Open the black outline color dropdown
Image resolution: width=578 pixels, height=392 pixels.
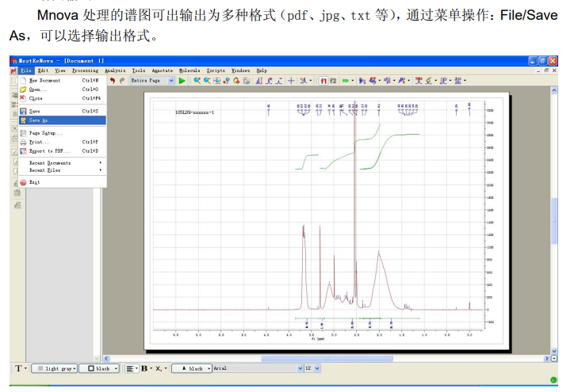[x=116, y=368]
